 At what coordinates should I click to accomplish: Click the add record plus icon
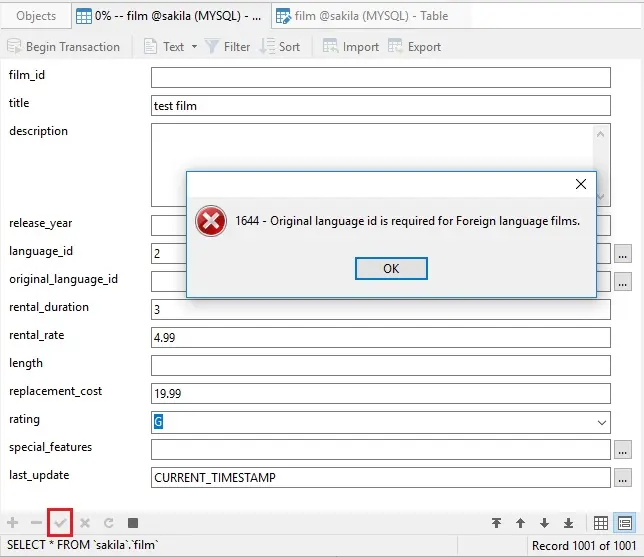(13, 523)
